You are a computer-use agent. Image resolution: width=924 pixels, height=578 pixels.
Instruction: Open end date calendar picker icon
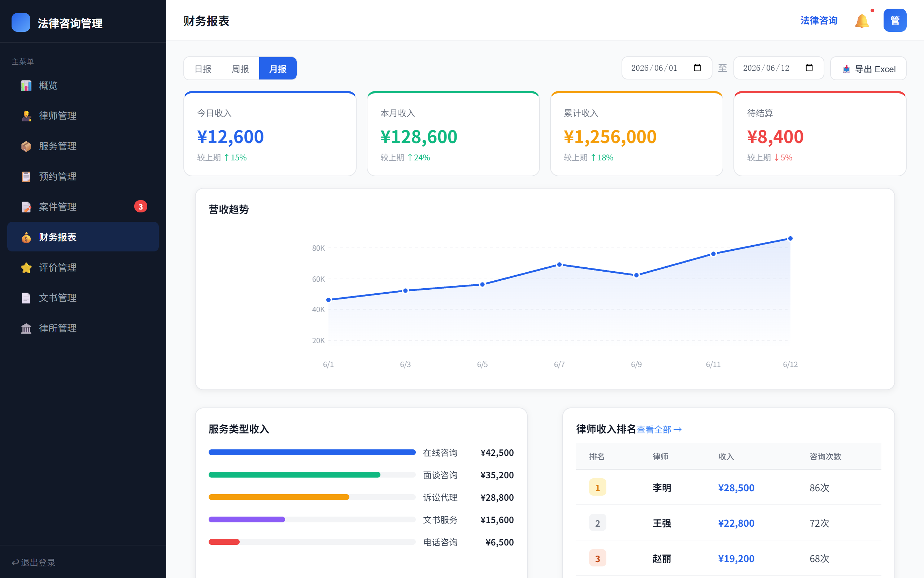coord(809,68)
